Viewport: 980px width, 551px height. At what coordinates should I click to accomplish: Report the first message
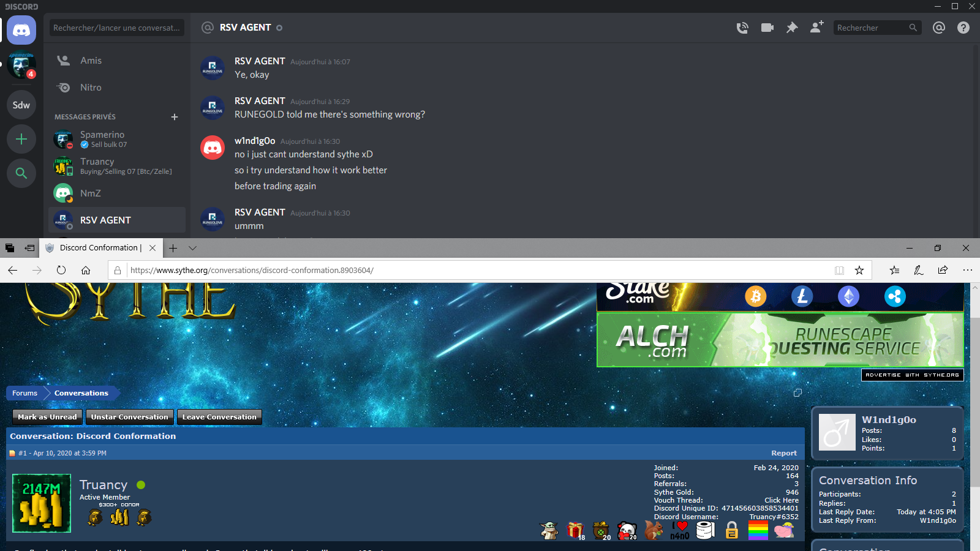click(x=784, y=453)
